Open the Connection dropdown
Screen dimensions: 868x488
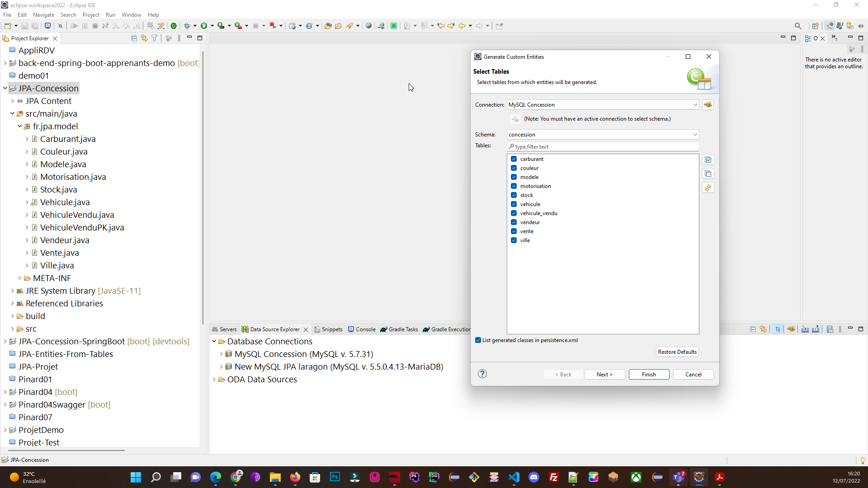tap(695, 105)
